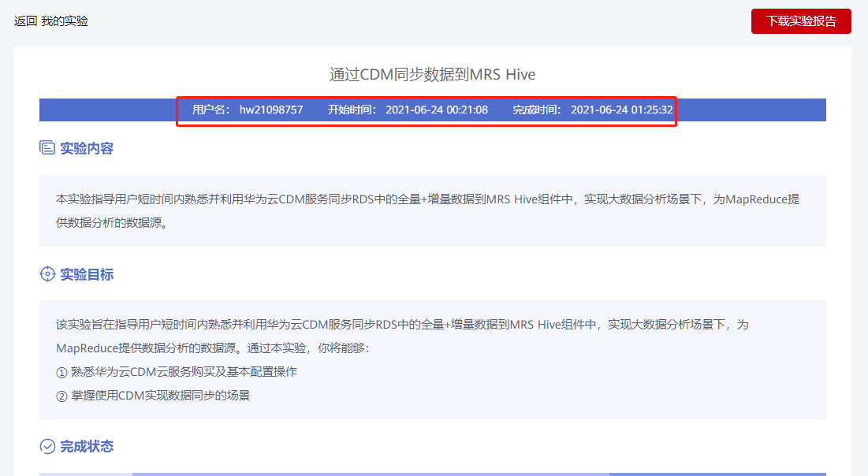Click line starting MapReduce提供数据分析的数据源
868x476 pixels.
(x=212, y=348)
